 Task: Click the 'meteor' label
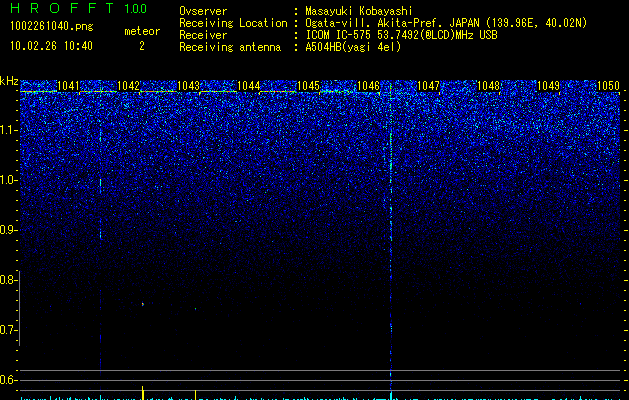coord(142,31)
